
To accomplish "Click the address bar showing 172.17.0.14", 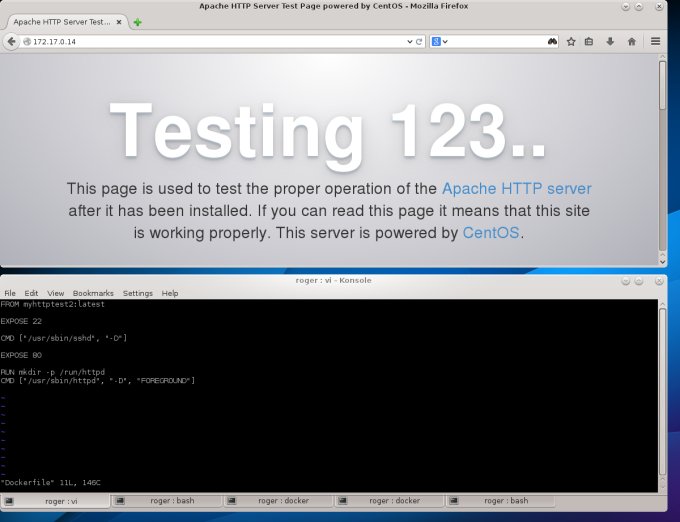I will tap(219, 42).
